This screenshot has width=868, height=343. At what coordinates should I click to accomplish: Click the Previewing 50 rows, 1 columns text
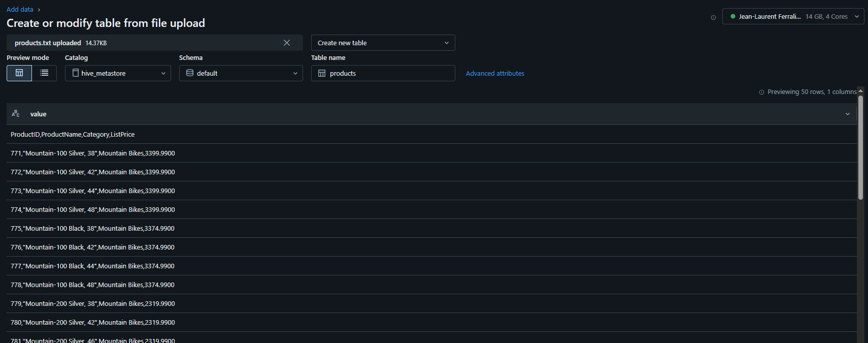point(812,92)
